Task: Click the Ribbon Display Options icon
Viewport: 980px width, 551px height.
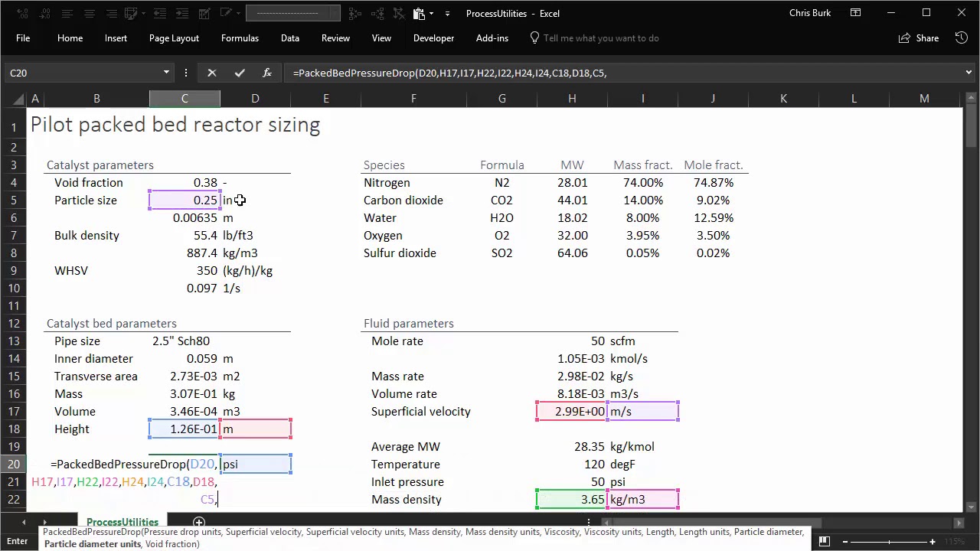Action: 855,13
